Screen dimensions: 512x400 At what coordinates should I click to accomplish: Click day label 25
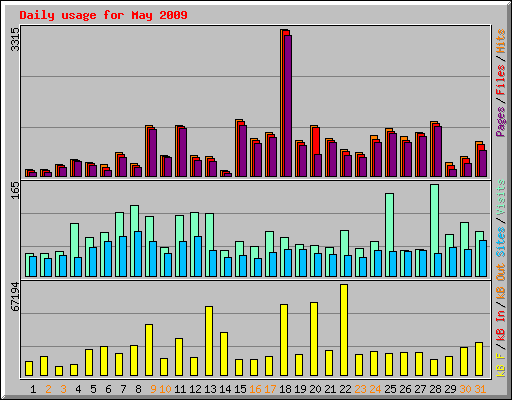pyautogui.click(x=390, y=389)
